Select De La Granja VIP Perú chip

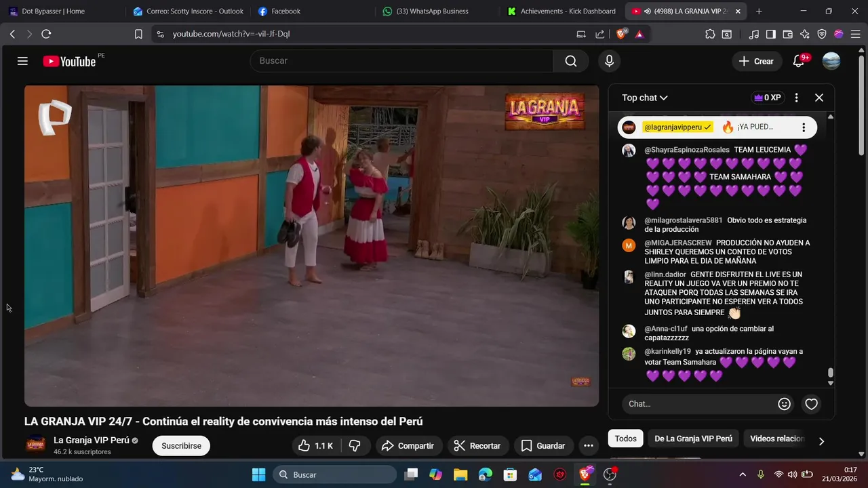click(x=693, y=439)
